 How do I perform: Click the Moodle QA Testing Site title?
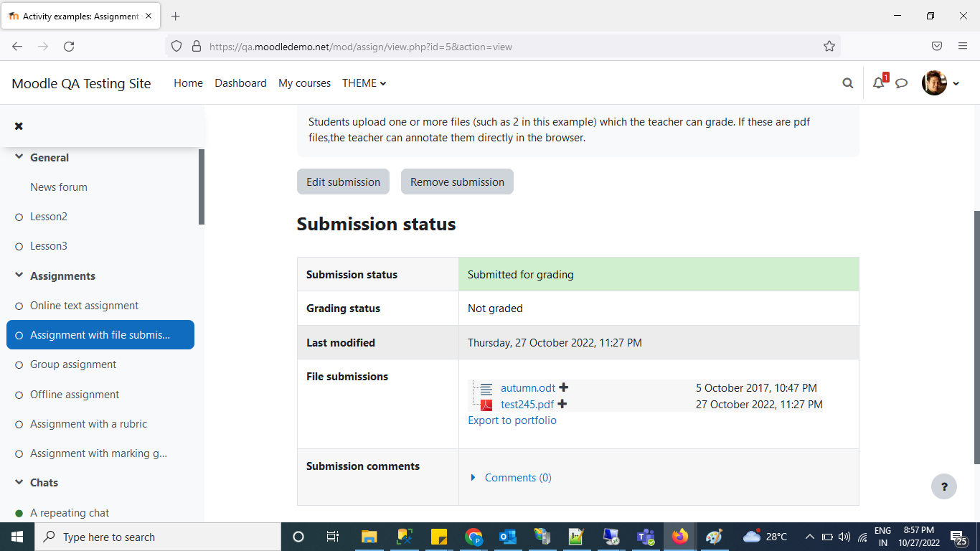tap(81, 83)
